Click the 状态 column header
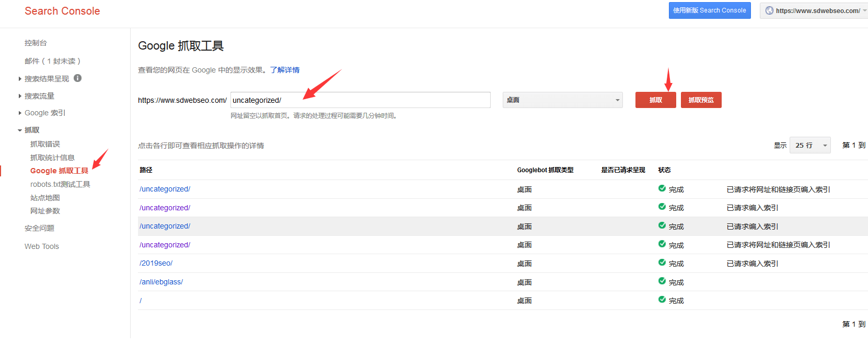The image size is (868, 358). [x=664, y=170]
